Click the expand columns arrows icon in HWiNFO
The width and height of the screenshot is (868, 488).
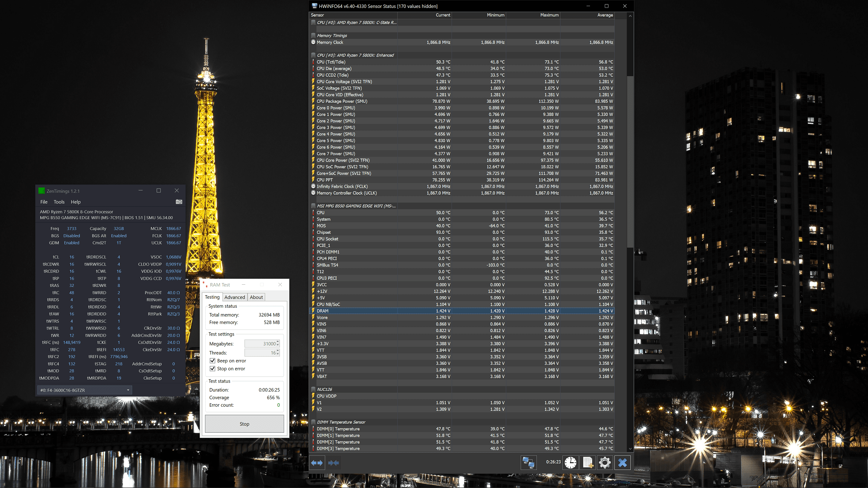click(317, 462)
